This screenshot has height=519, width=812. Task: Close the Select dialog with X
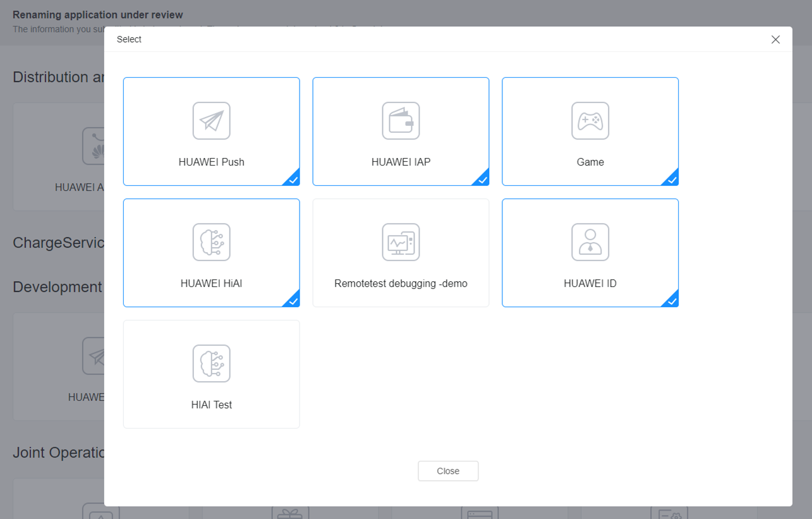[775, 39]
